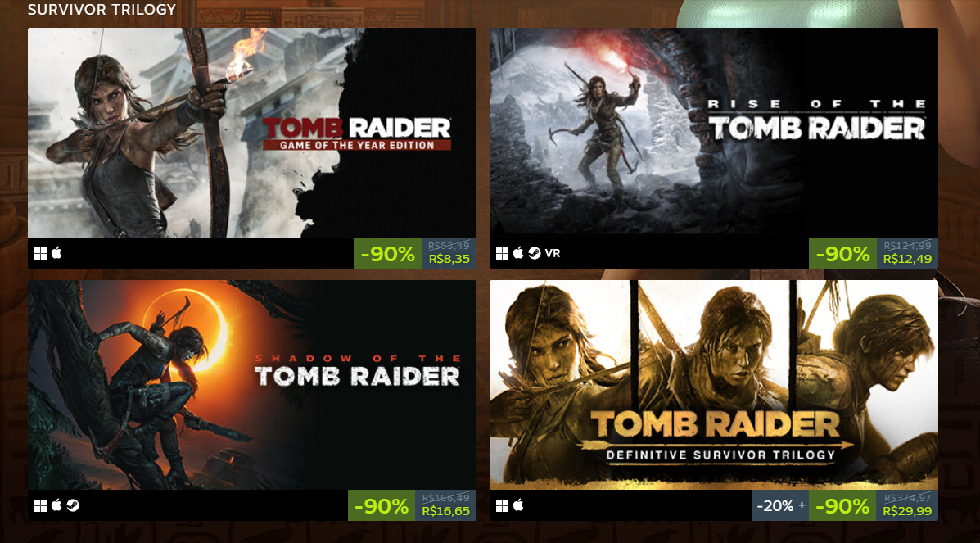Click the R$16,65 discounted price

(446, 511)
